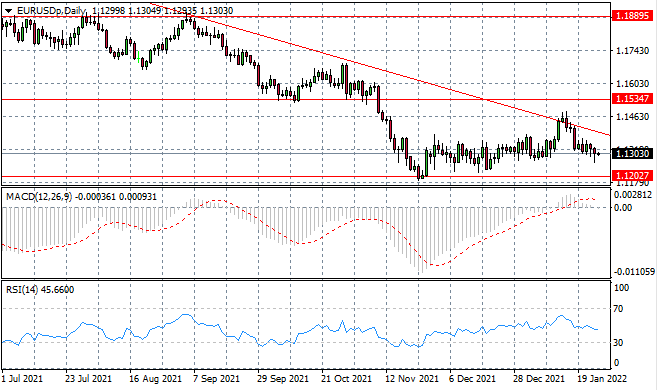658x390 pixels.
Task: Click the 1.18895 red price label
Action: [x=632, y=16]
